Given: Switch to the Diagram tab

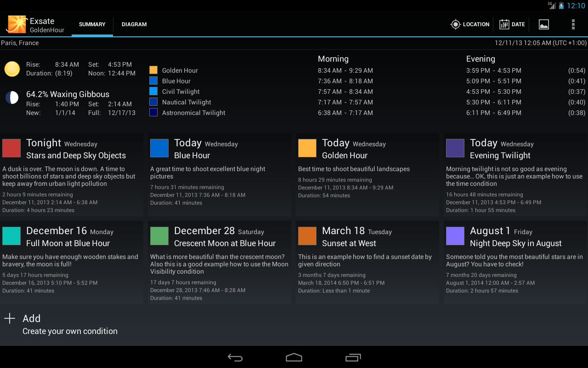Looking at the screenshot, I should pos(134,24).
